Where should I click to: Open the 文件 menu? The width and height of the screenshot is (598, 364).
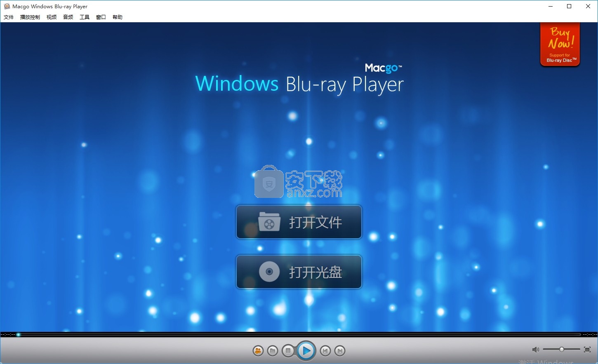pos(9,17)
